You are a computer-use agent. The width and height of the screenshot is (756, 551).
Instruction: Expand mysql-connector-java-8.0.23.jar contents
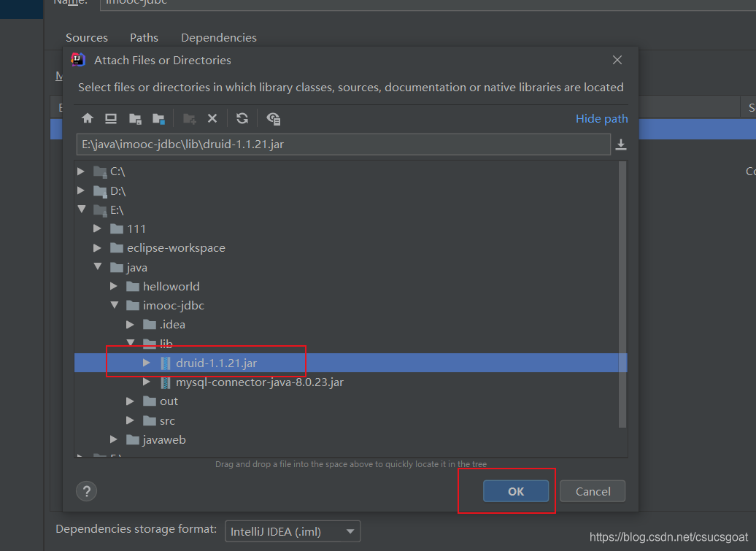click(x=147, y=382)
